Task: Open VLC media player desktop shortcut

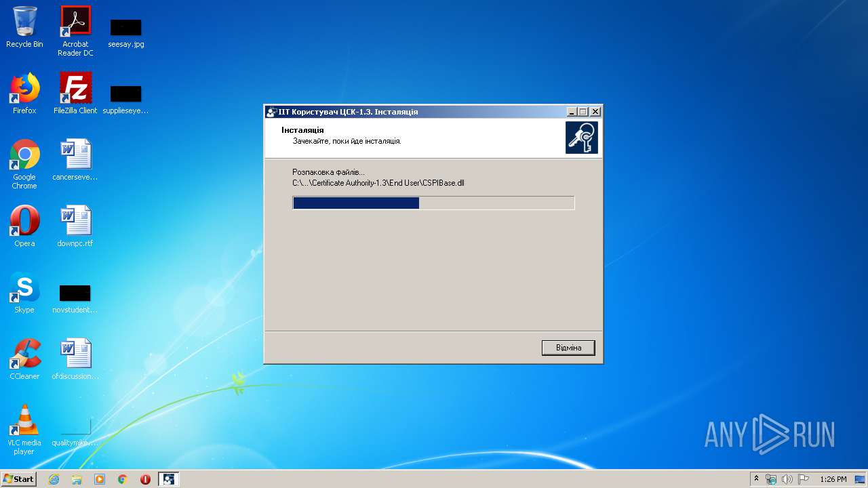Action: click(24, 430)
